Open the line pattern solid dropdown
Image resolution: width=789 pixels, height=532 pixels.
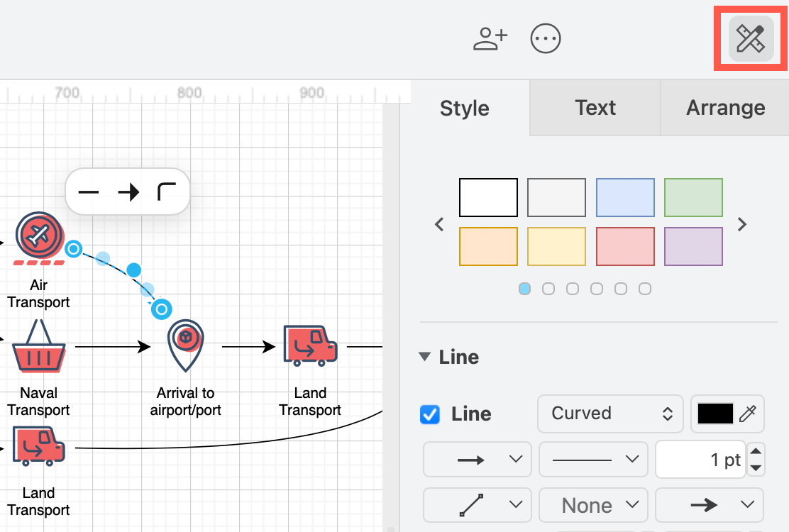[x=593, y=459]
